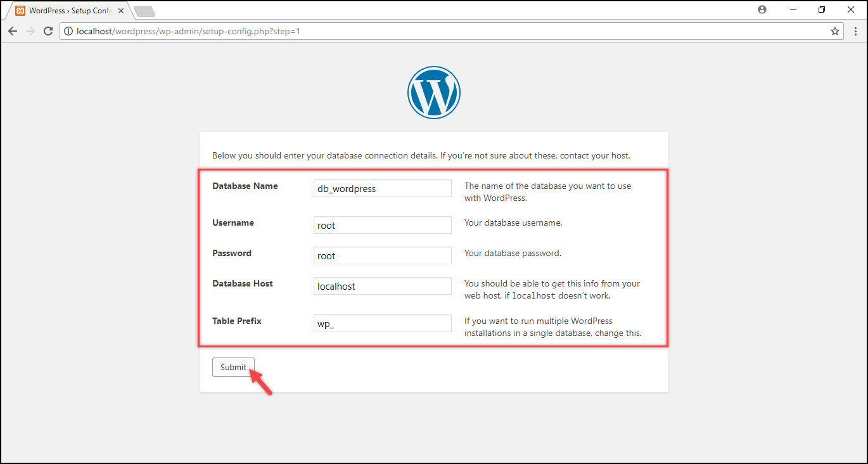
Task: Click 'Your database username.' description
Action: coord(513,222)
